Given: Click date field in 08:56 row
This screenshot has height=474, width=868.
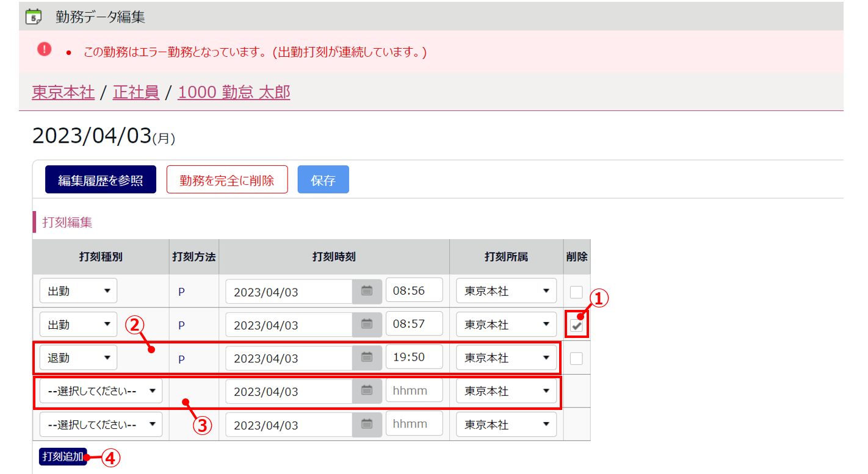Looking at the screenshot, I should [289, 291].
